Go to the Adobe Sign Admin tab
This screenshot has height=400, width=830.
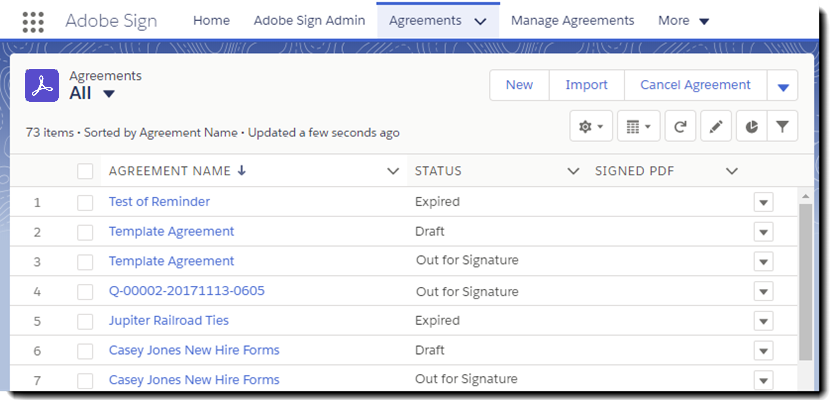[309, 20]
